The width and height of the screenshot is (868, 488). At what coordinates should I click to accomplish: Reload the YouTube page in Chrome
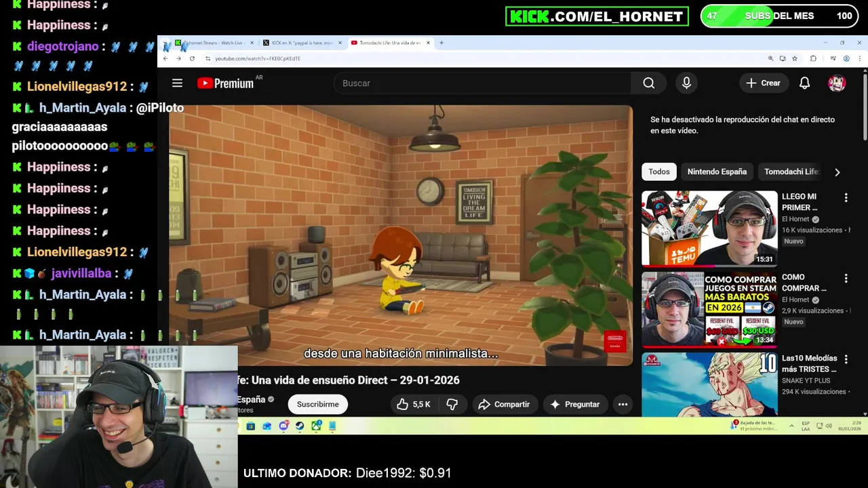[192, 58]
